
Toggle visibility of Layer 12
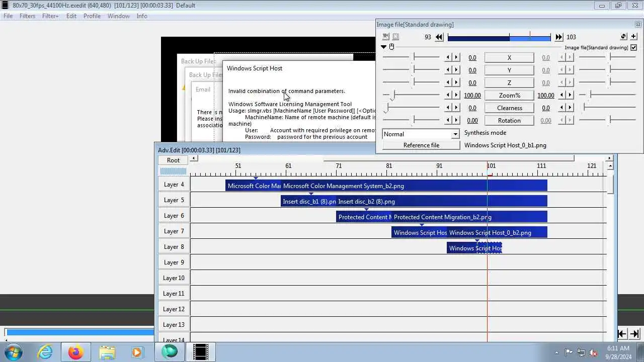[174, 309]
